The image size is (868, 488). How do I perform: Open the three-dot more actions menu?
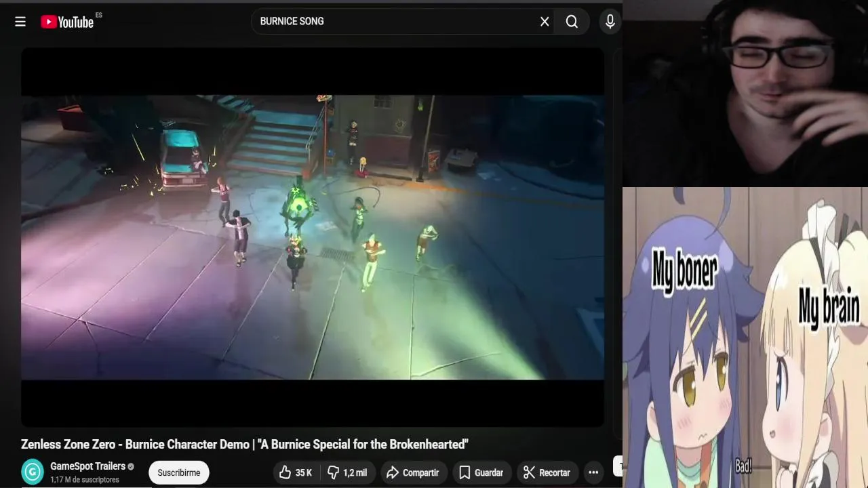pos(593,472)
